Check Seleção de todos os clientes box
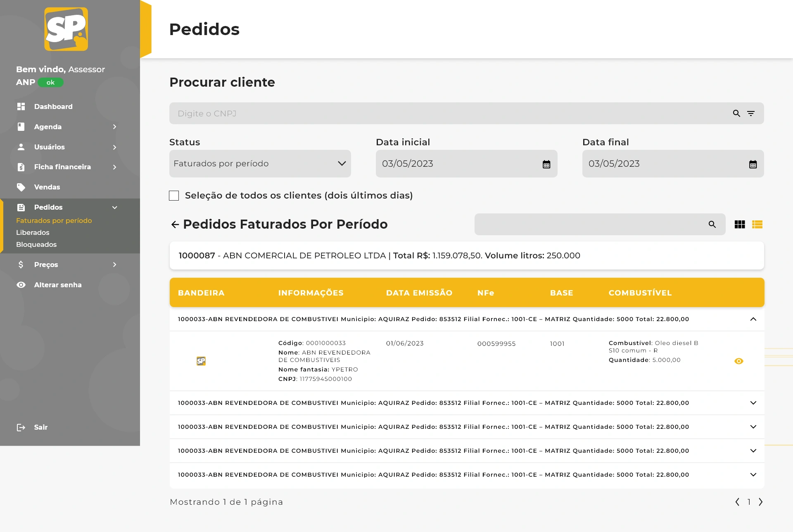The image size is (793, 532). (174, 196)
